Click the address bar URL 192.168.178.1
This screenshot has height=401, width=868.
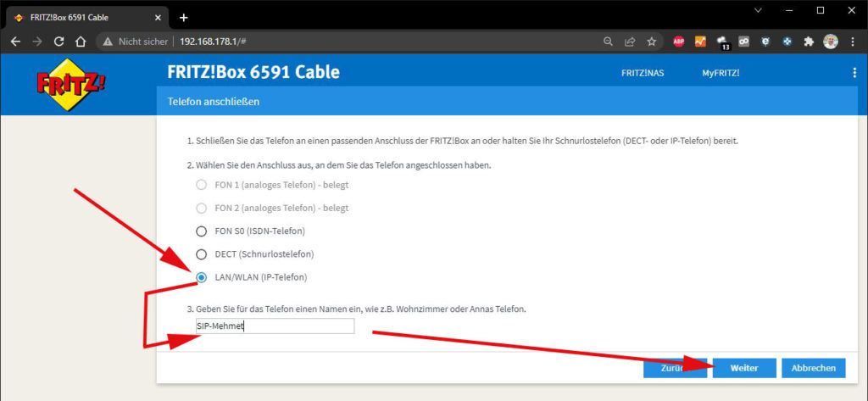click(213, 42)
